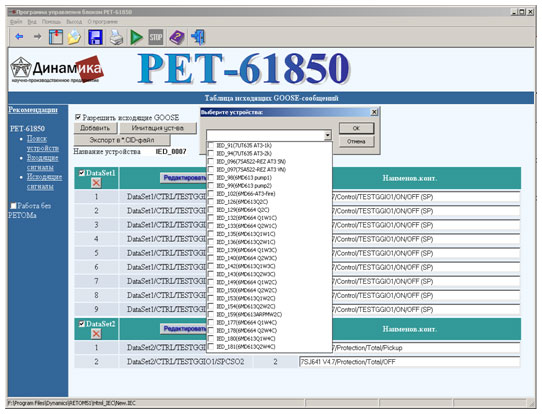
Task: Click the device name field IED_0007
Action: (x=171, y=151)
